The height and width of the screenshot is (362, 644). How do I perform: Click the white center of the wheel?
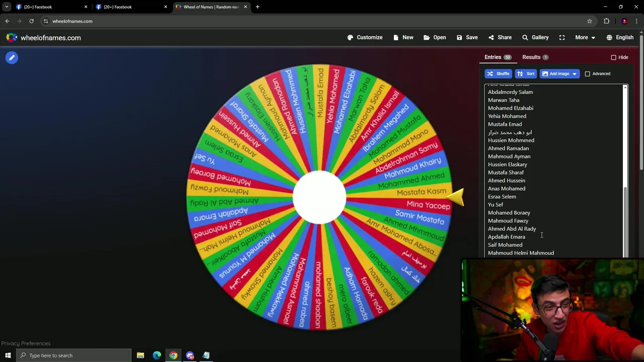(319, 197)
